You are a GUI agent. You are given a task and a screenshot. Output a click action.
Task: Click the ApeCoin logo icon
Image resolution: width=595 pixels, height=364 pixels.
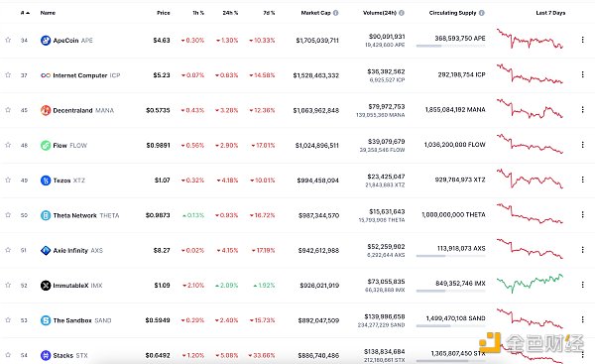(x=46, y=41)
